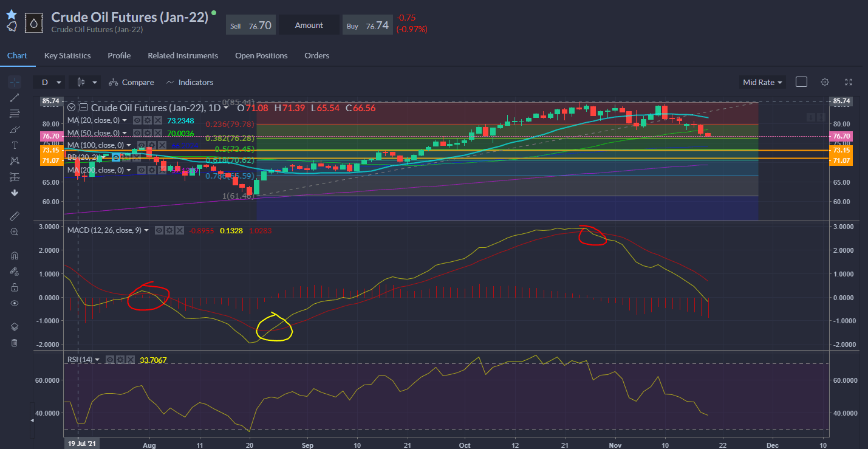Select the Trend Line drawing tool
868x449 pixels.
pyautogui.click(x=15, y=97)
